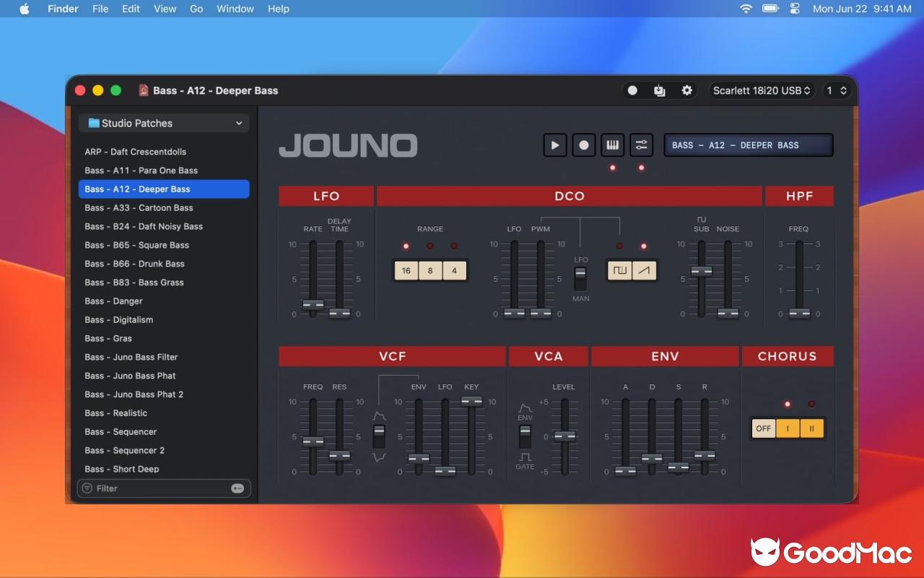Click the Filter patches input field
Screen dimensions: 924x578
[x=164, y=488]
